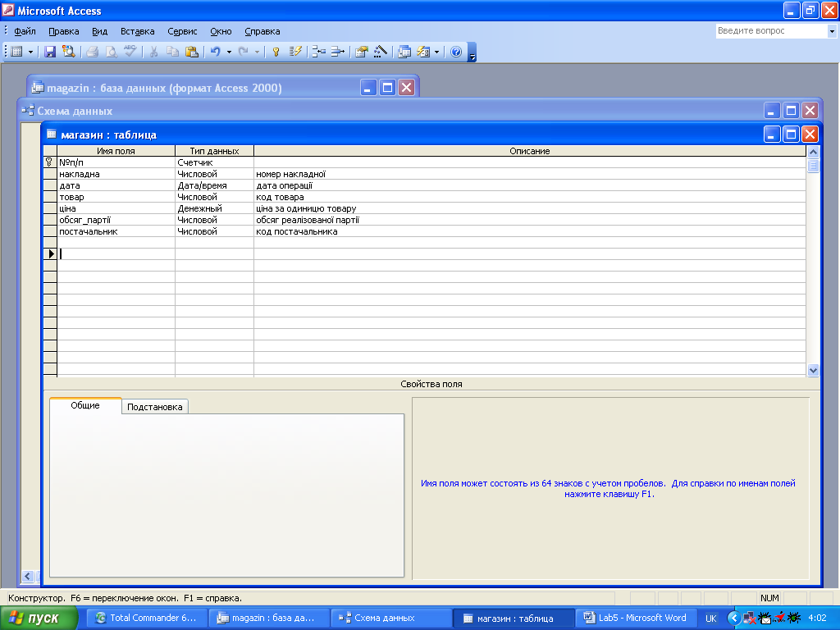This screenshot has height=630, width=840.
Task: Click the Help question mark icon
Action: (x=456, y=52)
